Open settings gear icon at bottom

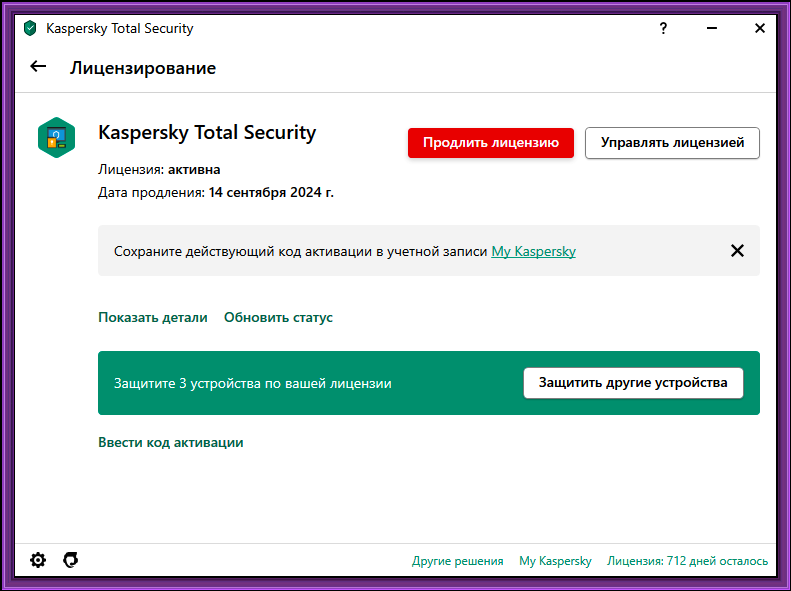(38, 560)
